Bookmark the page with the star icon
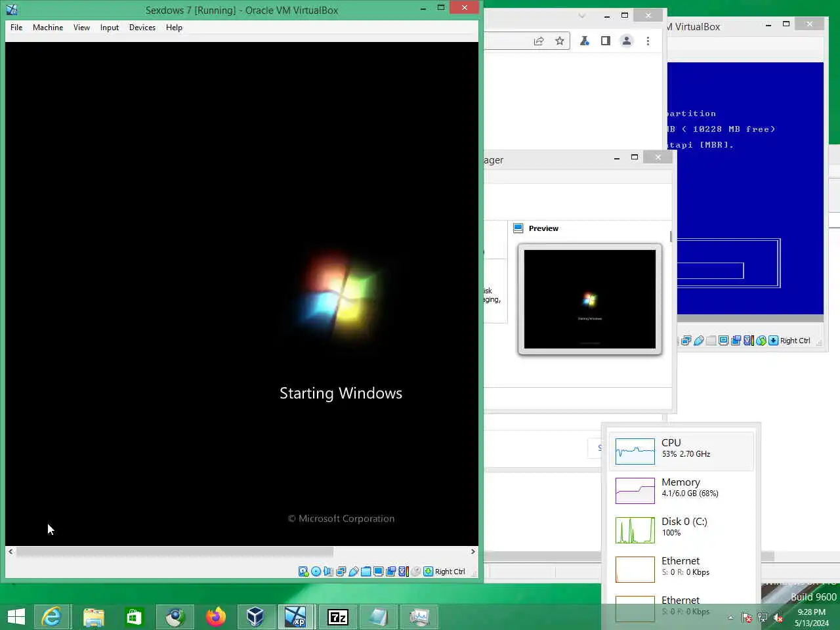840x630 pixels. [x=560, y=41]
